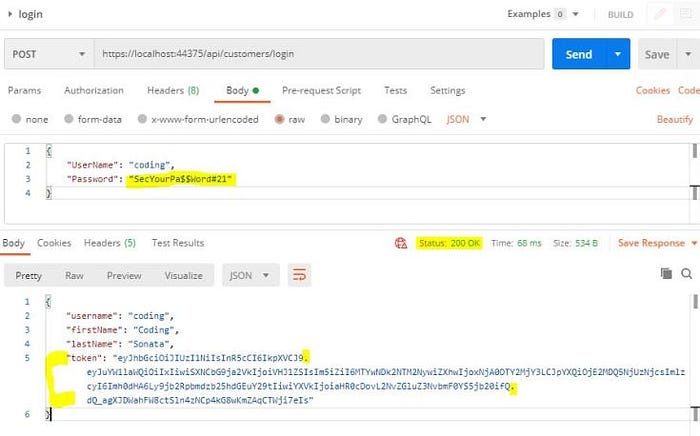Click the response search magnifier icon

point(687,274)
